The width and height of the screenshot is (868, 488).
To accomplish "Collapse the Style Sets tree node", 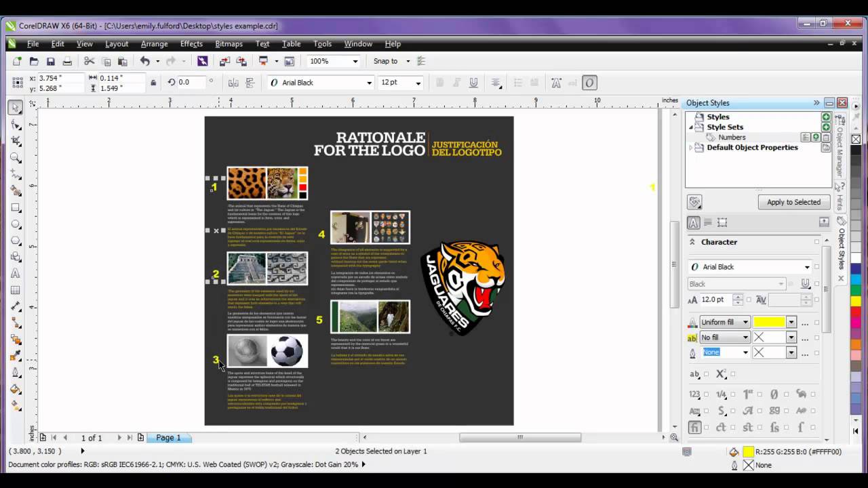I will coord(691,127).
